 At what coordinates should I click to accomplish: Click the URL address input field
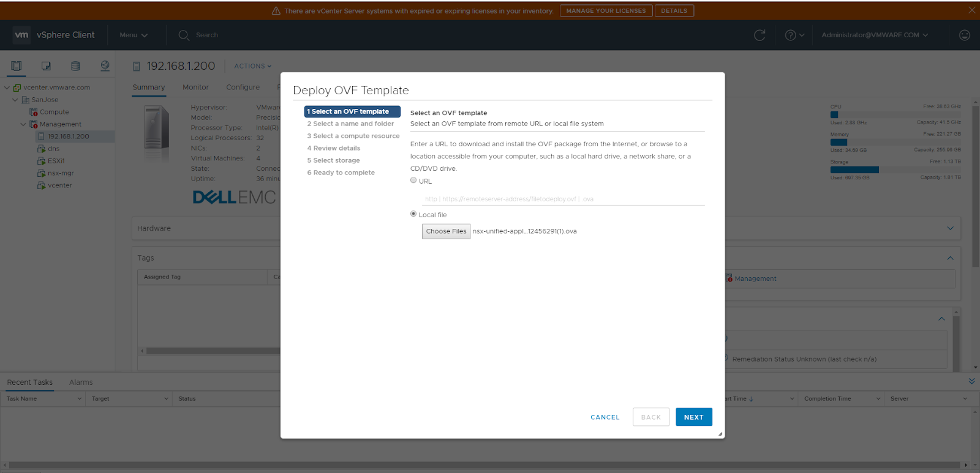point(563,199)
